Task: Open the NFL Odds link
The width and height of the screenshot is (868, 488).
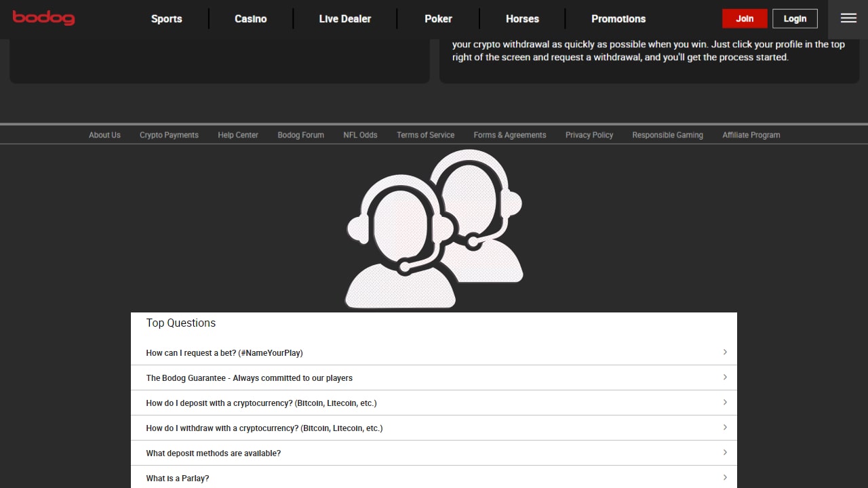Action: click(x=360, y=135)
